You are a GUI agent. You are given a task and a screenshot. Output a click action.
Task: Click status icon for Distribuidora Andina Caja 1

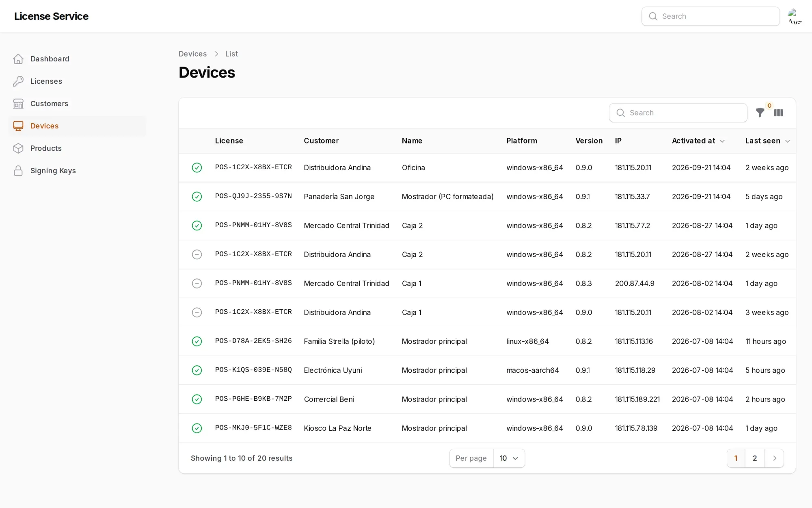point(197,313)
